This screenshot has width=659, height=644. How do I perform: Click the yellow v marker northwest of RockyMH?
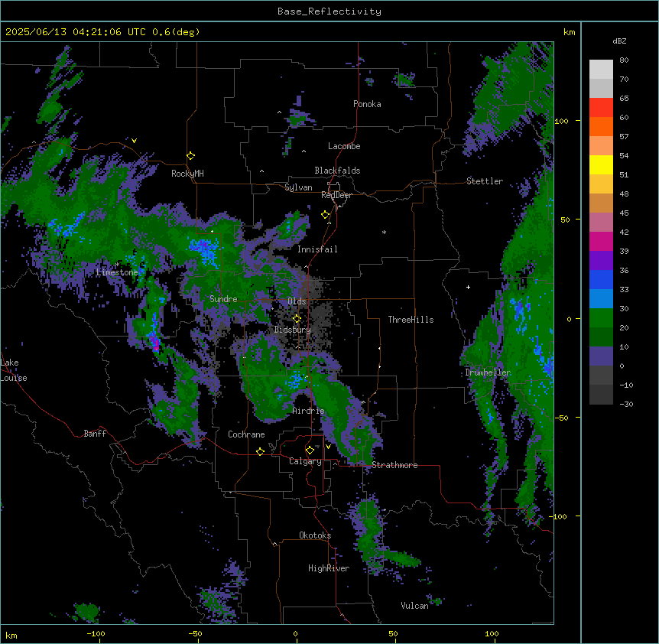[134, 141]
